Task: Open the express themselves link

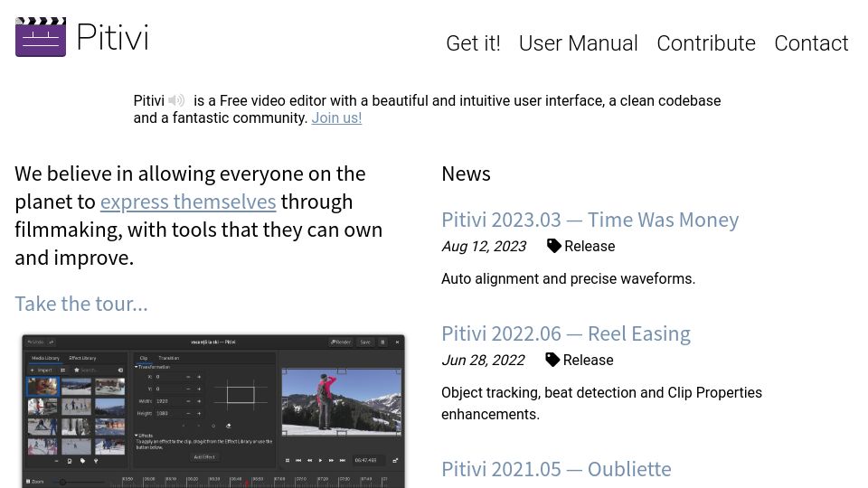Action: (x=188, y=202)
